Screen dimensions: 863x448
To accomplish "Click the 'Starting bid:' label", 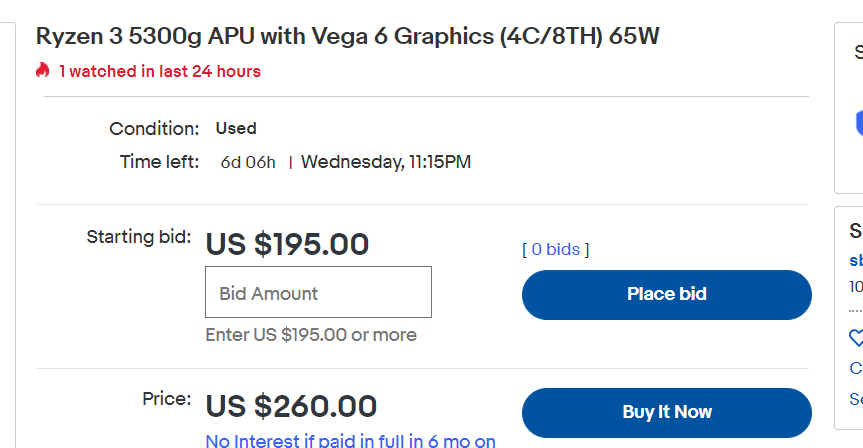I will (x=139, y=237).
